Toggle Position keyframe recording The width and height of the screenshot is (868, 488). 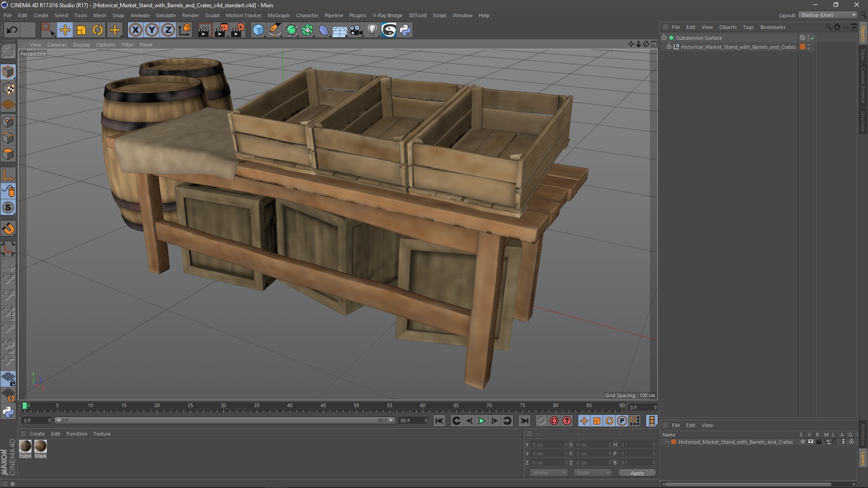[x=584, y=421]
